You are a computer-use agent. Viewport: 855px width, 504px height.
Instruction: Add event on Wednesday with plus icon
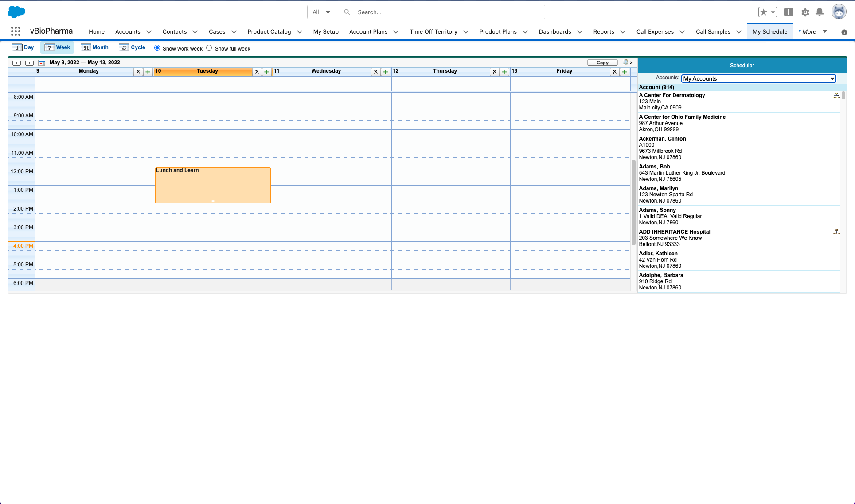click(x=386, y=72)
